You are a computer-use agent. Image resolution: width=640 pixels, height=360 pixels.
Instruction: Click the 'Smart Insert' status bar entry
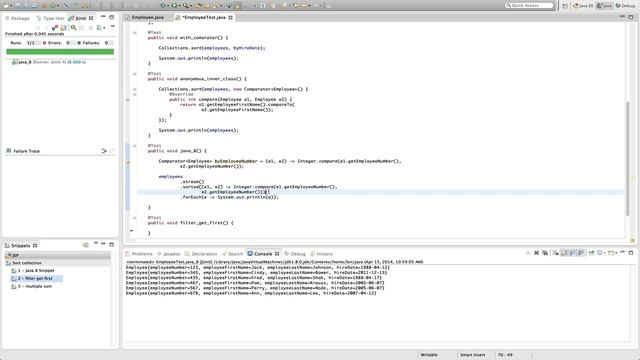(x=473, y=355)
